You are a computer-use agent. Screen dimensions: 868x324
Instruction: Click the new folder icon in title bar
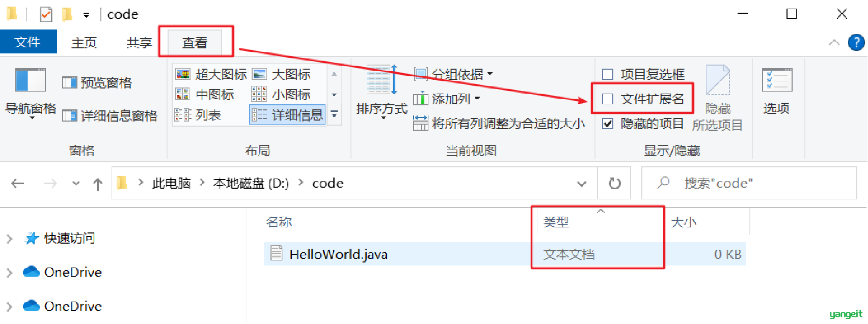[67, 14]
